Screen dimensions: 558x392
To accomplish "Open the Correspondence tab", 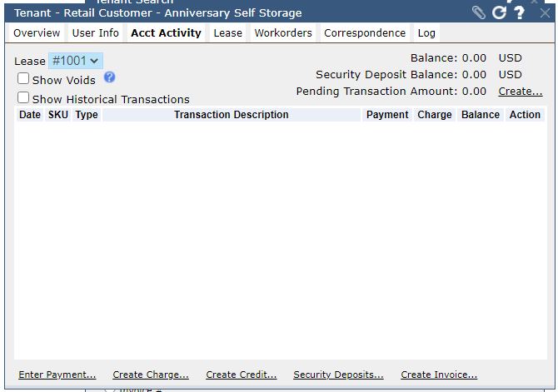I will 365,33.
